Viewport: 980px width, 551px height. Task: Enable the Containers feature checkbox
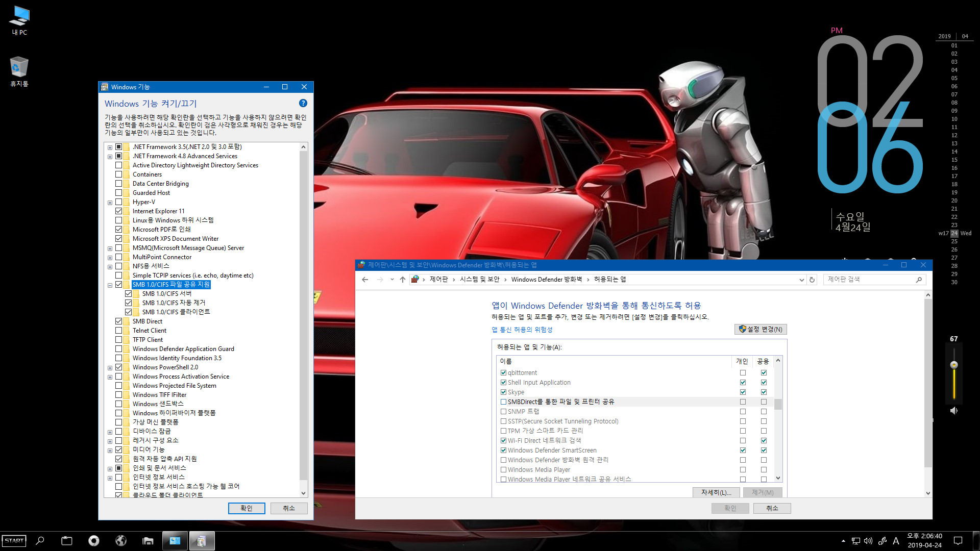tap(118, 174)
